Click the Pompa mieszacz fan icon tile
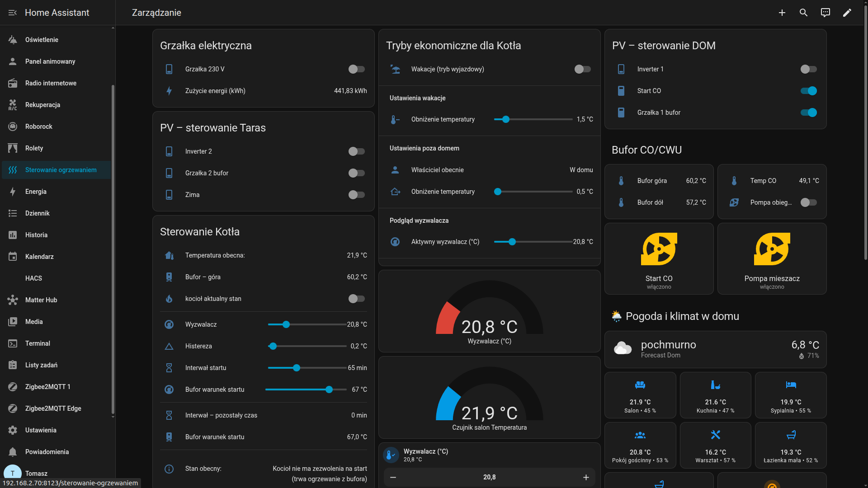Image resolution: width=868 pixels, height=488 pixels. click(772, 249)
